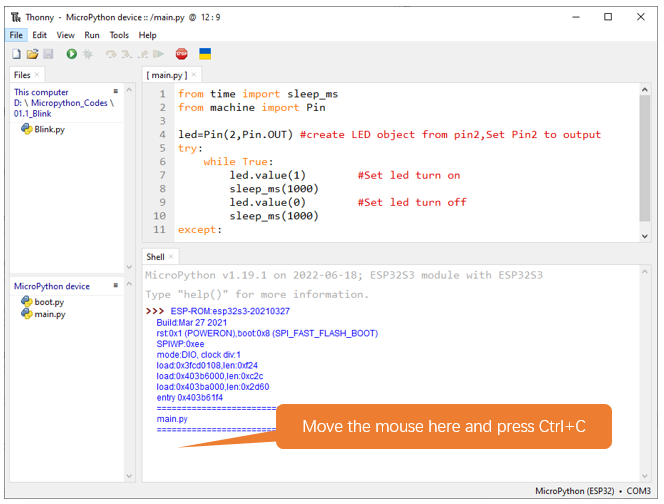This screenshot has height=504, width=664.
Task: Open the MicroPython device panel menu
Action: coord(116,286)
